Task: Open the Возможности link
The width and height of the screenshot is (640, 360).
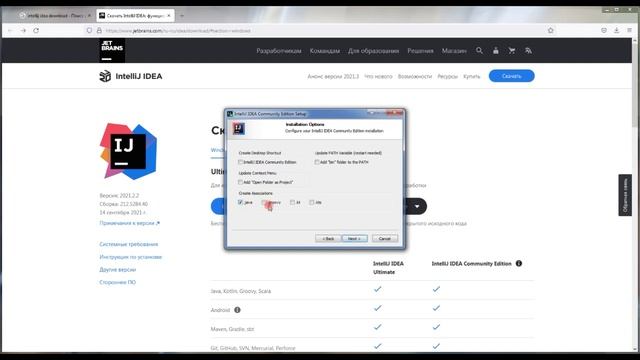Action: point(415,76)
